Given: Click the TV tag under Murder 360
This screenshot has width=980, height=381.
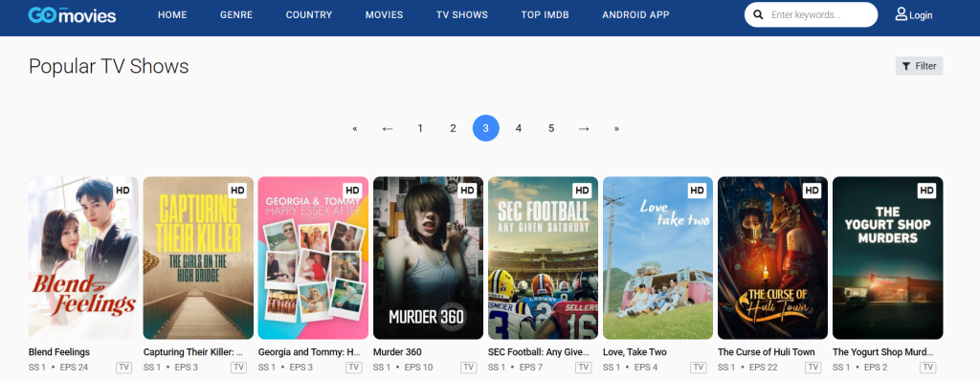Looking at the screenshot, I should pos(468,368).
